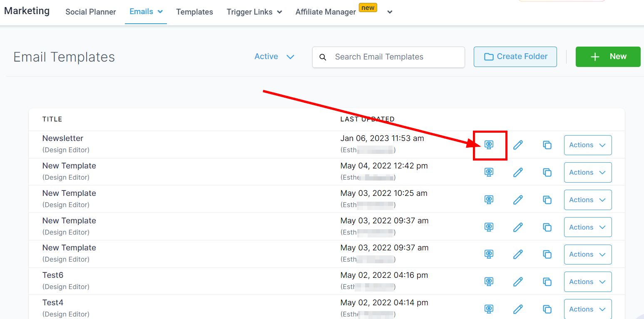
Task: Open the Active status filter dropdown
Action: tap(274, 57)
